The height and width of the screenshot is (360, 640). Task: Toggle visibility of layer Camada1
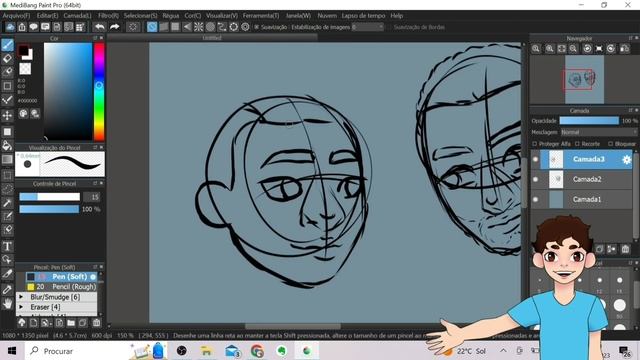pos(536,199)
